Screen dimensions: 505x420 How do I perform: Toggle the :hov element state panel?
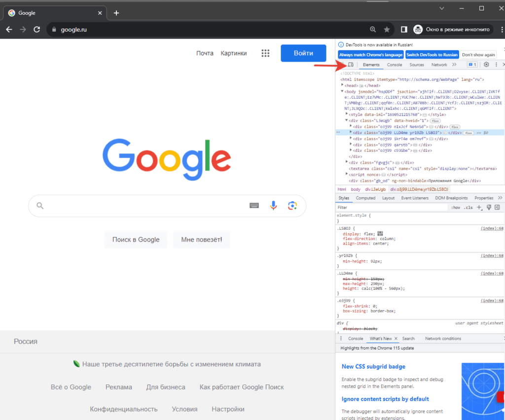tap(455, 208)
